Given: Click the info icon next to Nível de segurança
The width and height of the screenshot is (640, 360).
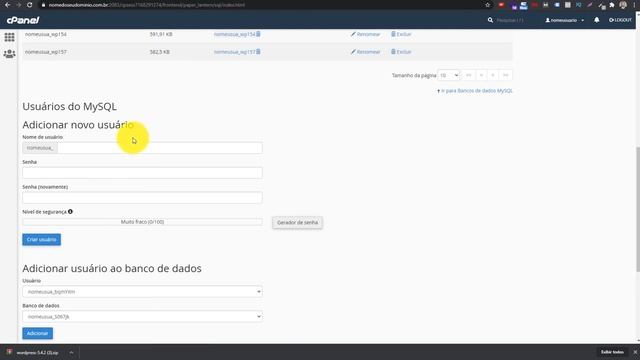Looking at the screenshot, I should pyautogui.click(x=71, y=211).
